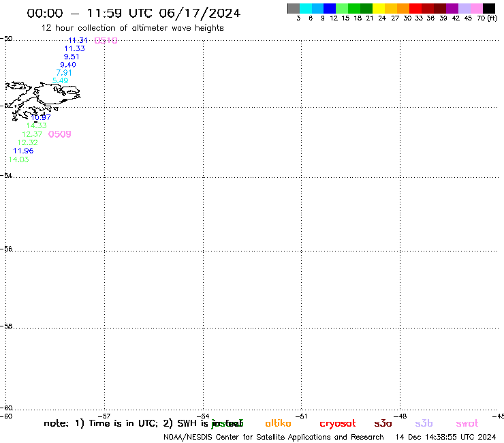Screen dimensions: 504x443
Task: Click the gray swatch in the color scale
Action: 294,8
